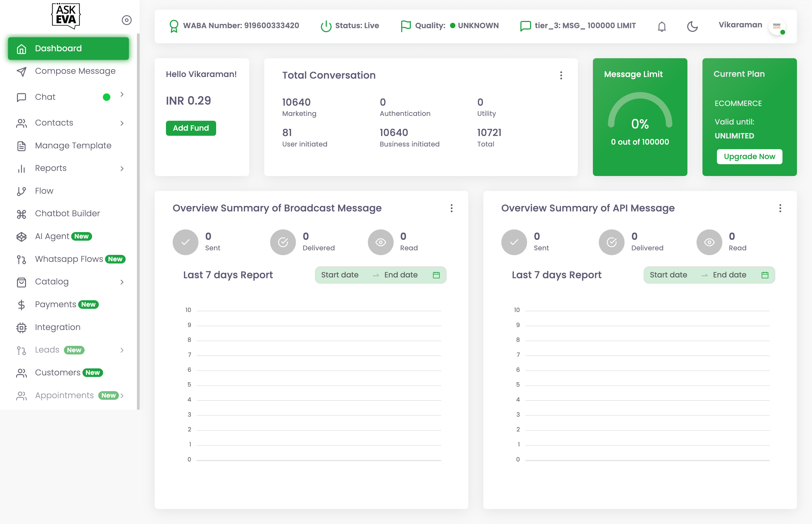Click the Catalog shopping bag icon

21,282
